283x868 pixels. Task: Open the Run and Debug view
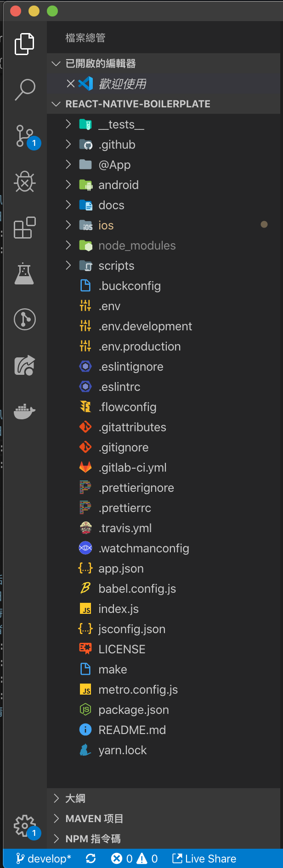coord(25,182)
